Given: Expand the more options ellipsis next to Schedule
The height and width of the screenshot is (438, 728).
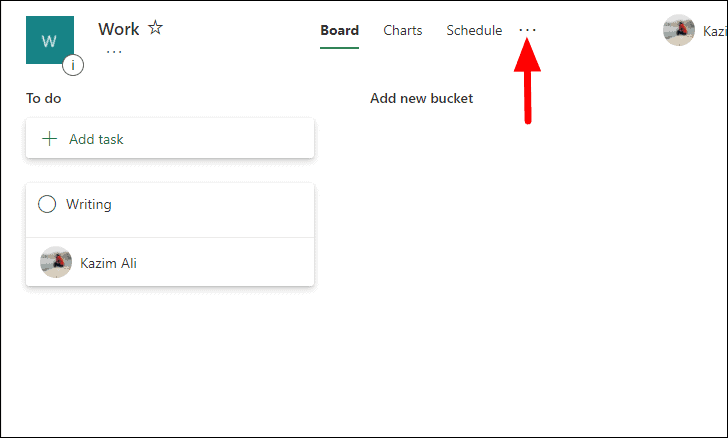Looking at the screenshot, I should 527,30.
